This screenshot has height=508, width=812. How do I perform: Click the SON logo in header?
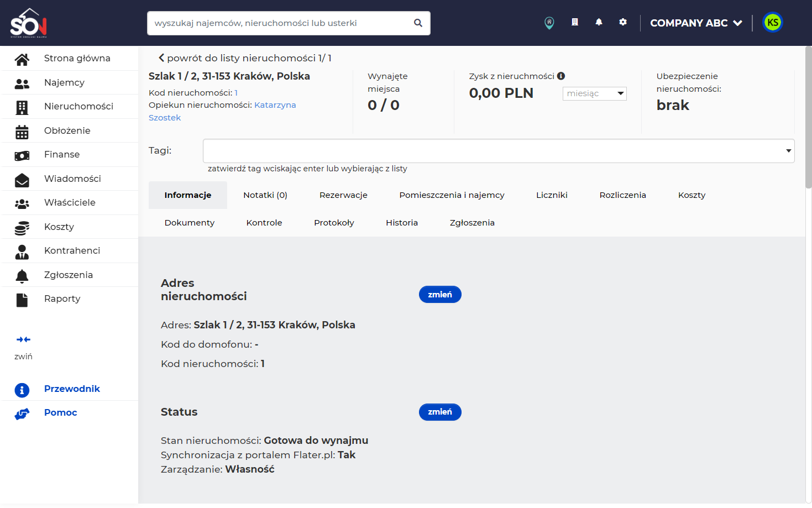pyautogui.click(x=29, y=23)
